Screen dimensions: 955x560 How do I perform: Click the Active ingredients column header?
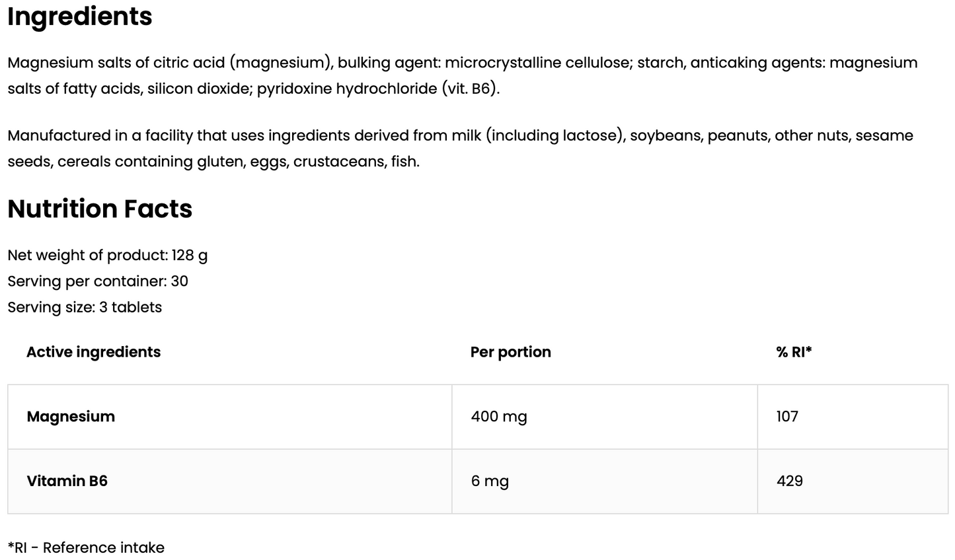pos(93,352)
